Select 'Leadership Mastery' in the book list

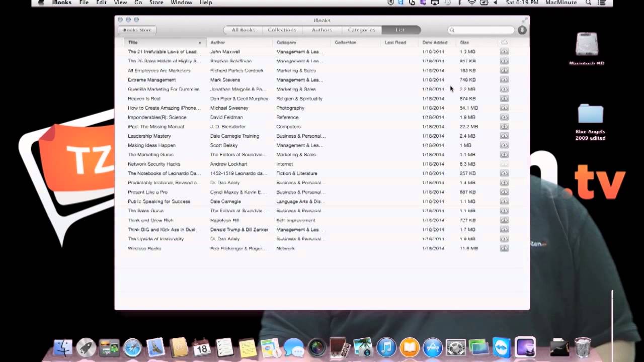[149, 136]
